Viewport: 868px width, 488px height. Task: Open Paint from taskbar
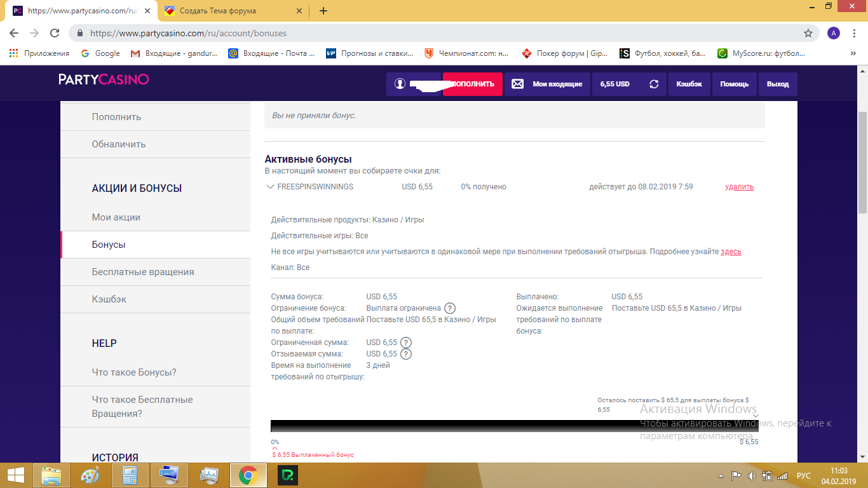[x=91, y=475]
